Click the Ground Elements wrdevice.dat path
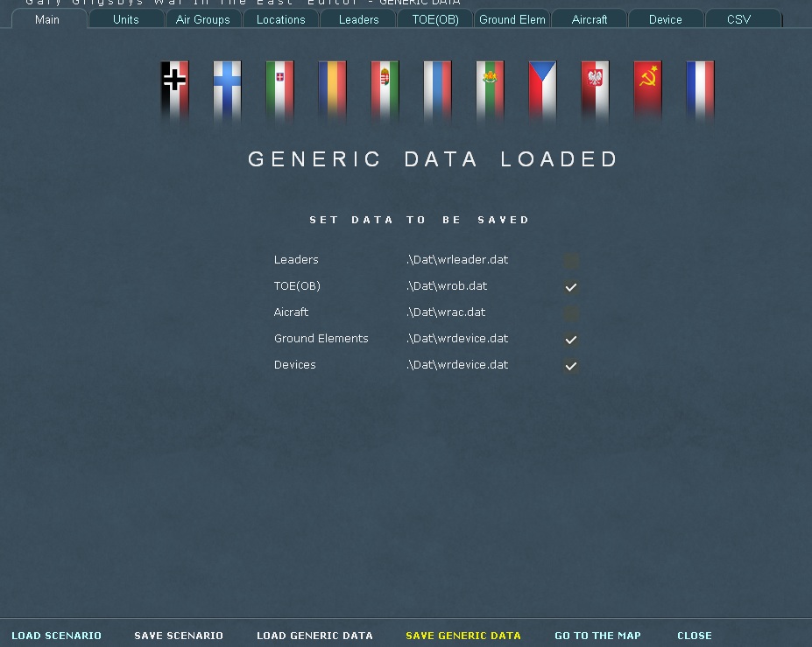This screenshot has width=812, height=647. (457, 339)
